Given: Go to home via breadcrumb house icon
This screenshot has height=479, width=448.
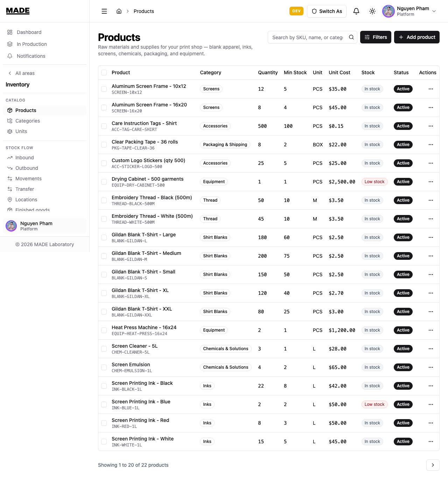Looking at the screenshot, I should 119,11.
